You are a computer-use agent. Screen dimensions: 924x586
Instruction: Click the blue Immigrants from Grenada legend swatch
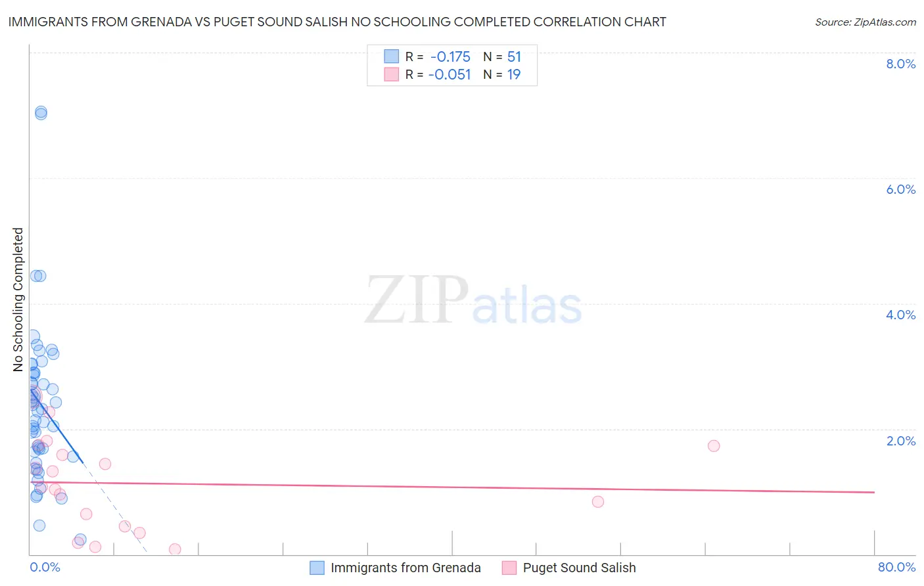317,568
